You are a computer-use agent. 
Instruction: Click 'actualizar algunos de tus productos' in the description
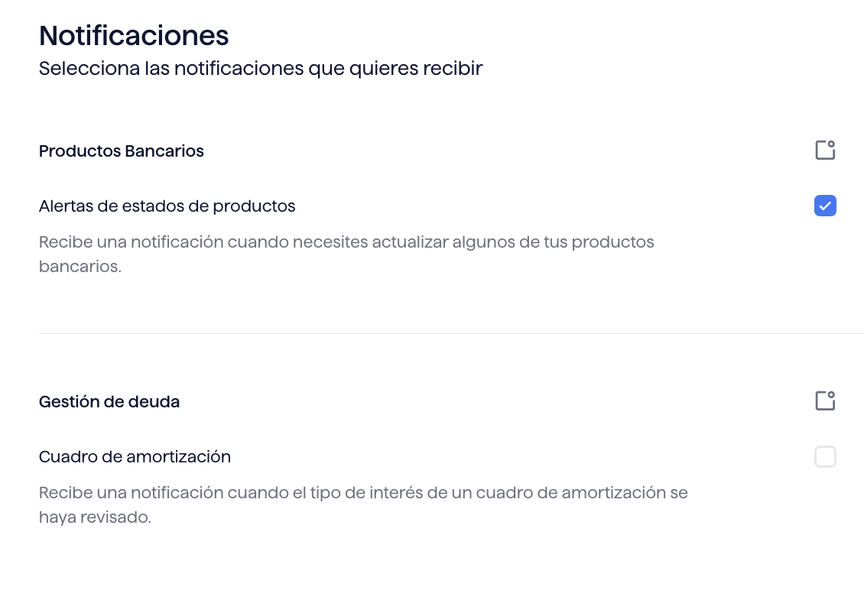tap(513, 242)
